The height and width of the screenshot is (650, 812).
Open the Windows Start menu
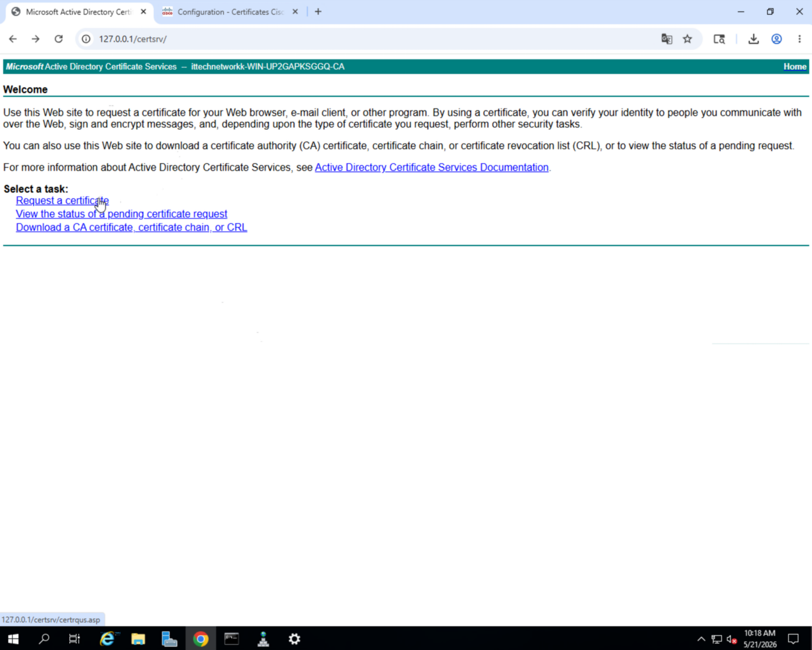tap(13, 639)
